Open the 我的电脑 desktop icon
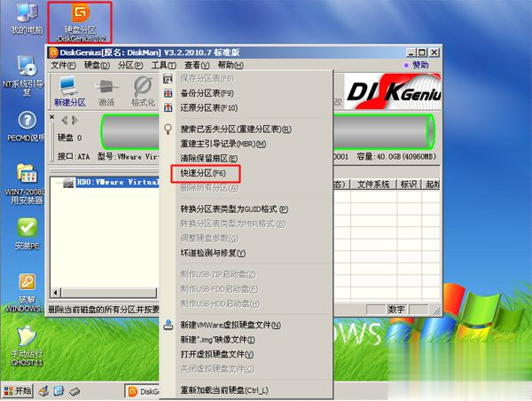Viewport: 532px width, 401px height. click(x=26, y=18)
